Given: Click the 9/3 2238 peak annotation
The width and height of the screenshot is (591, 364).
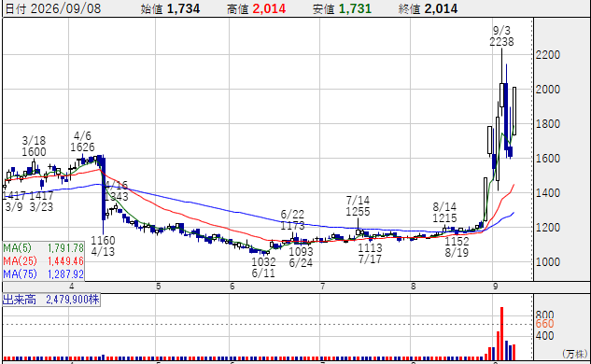Looking at the screenshot, I should (501, 36).
